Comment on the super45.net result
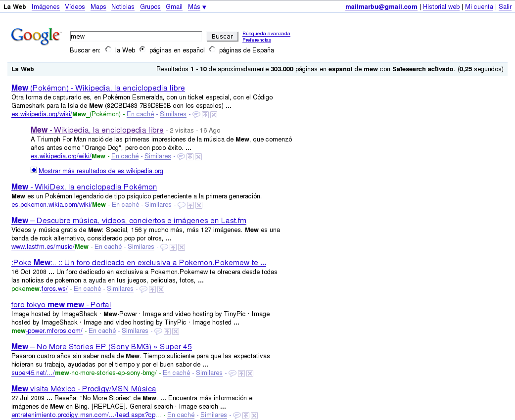This screenshot has width=515, height=420. tap(233, 373)
